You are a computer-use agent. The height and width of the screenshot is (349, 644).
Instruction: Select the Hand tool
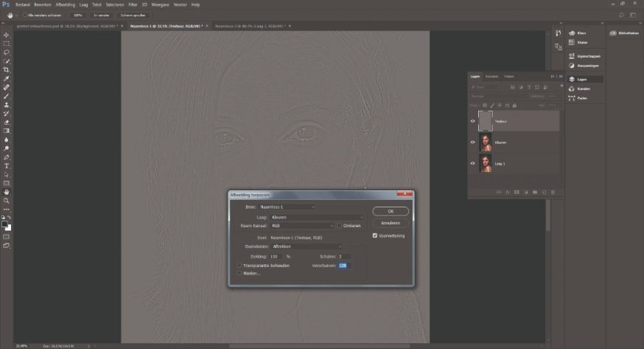pos(7,191)
